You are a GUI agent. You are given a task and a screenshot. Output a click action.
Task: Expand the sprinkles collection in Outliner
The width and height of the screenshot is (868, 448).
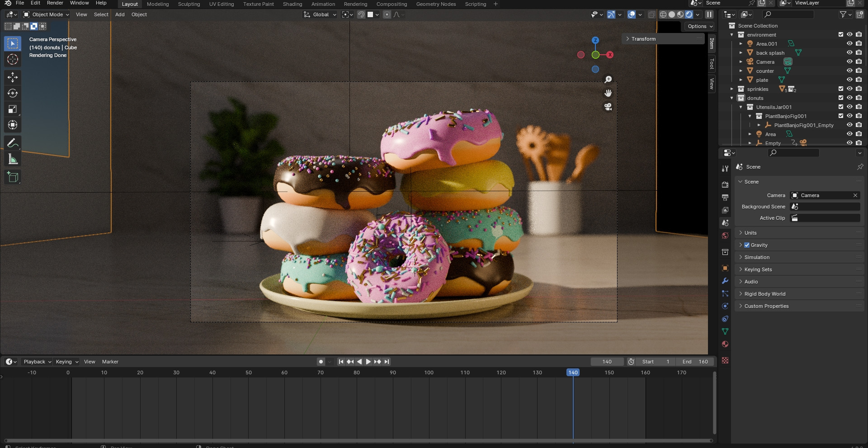tap(731, 89)
